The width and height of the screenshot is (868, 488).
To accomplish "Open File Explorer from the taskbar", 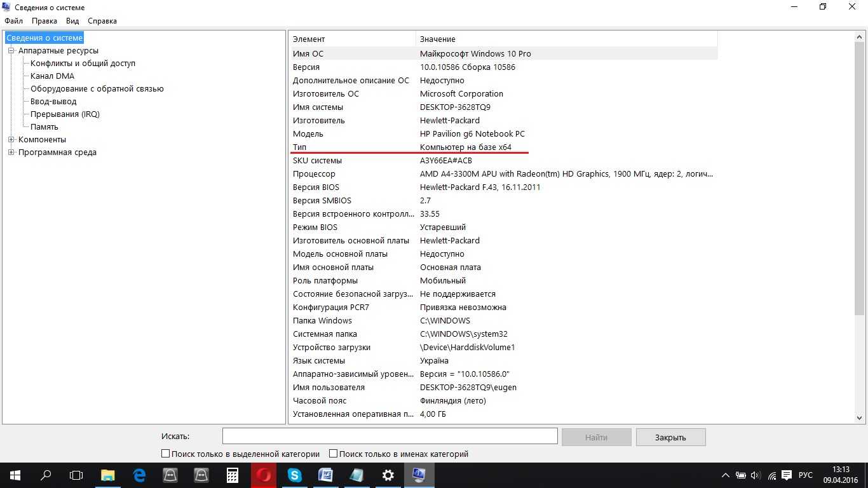I will (108, 475).
